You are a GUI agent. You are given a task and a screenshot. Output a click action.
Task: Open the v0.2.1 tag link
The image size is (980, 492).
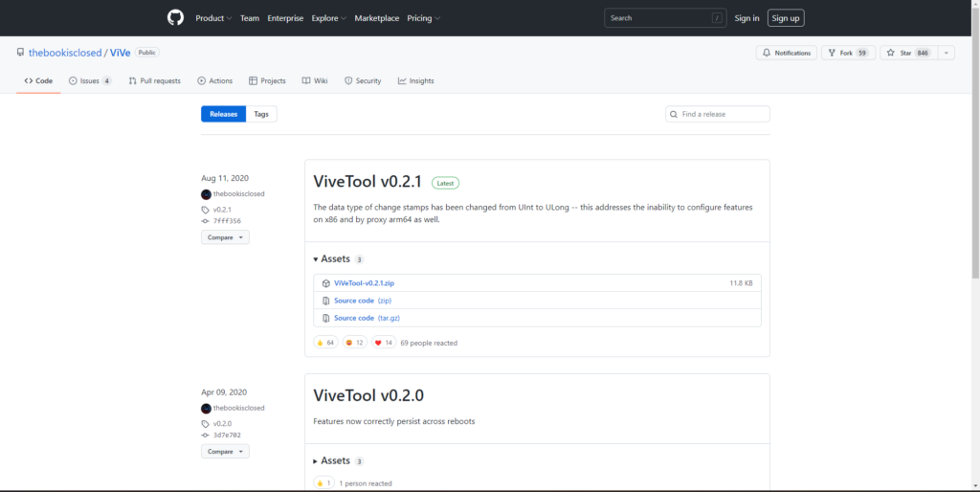(x=222, y=210)
